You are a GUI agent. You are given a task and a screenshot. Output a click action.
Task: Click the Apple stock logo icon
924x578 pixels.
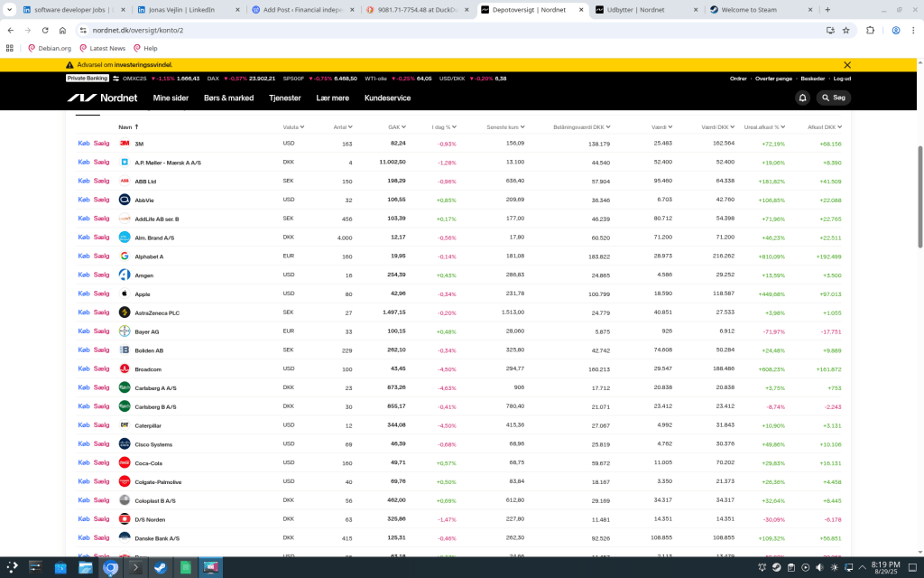click(125, 294)
